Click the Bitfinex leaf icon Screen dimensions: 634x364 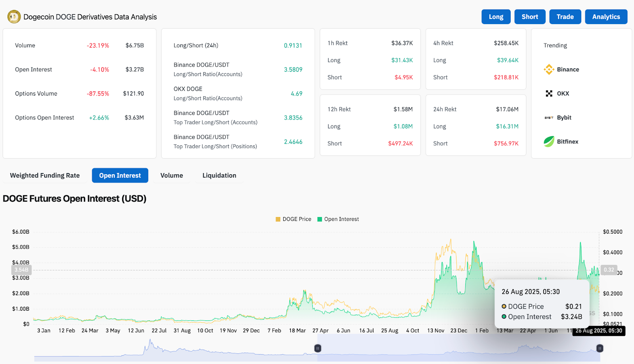pos(549,141)
